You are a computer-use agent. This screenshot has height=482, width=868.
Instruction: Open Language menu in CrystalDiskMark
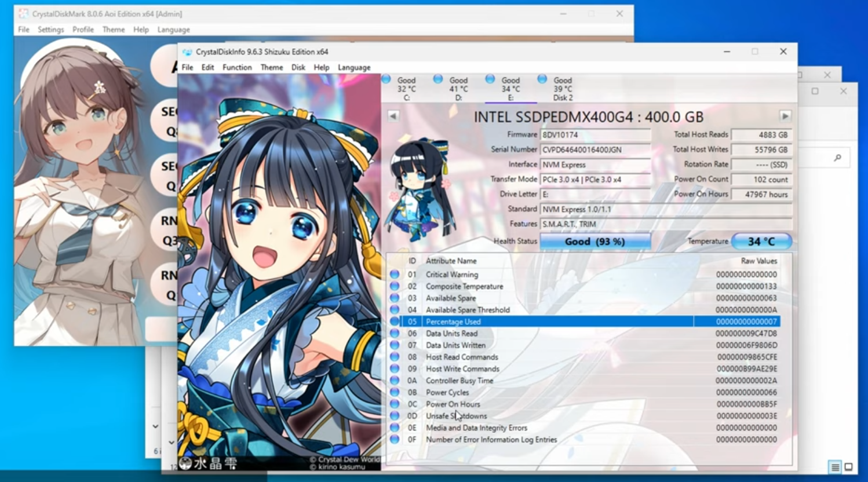[174, 30]
